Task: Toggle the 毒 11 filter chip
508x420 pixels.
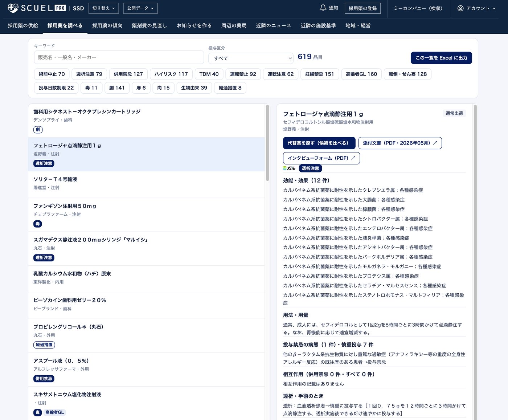Action: coord(91,88)
